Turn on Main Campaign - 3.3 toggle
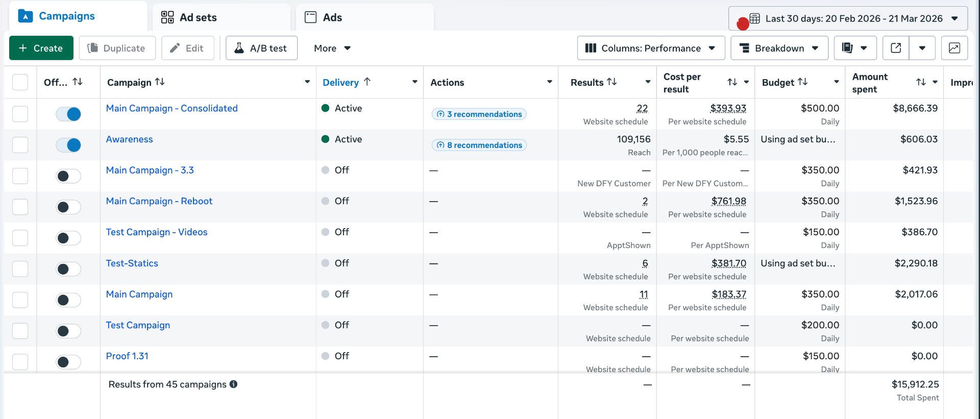 68,176
